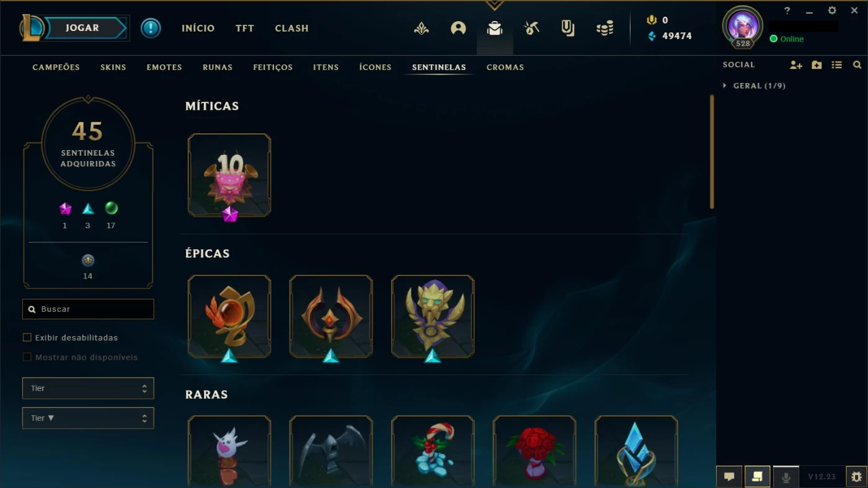
Task: Toggle the microphone mute button
Action: coord(786,477)
